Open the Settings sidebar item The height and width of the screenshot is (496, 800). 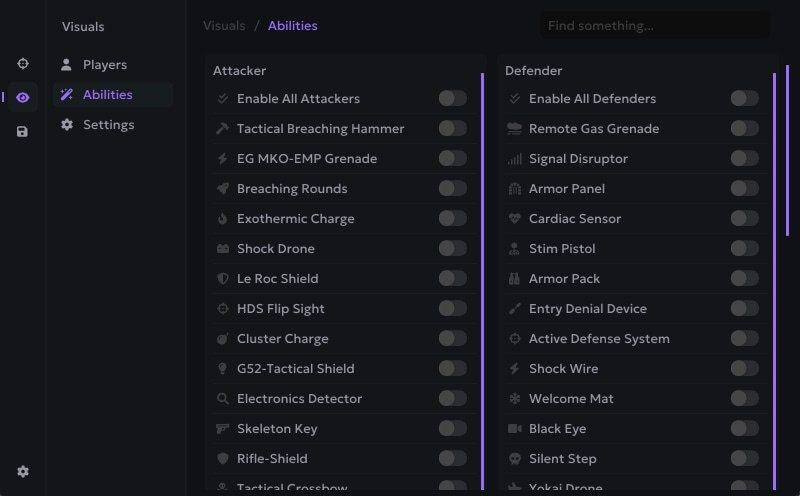[108, 125]
